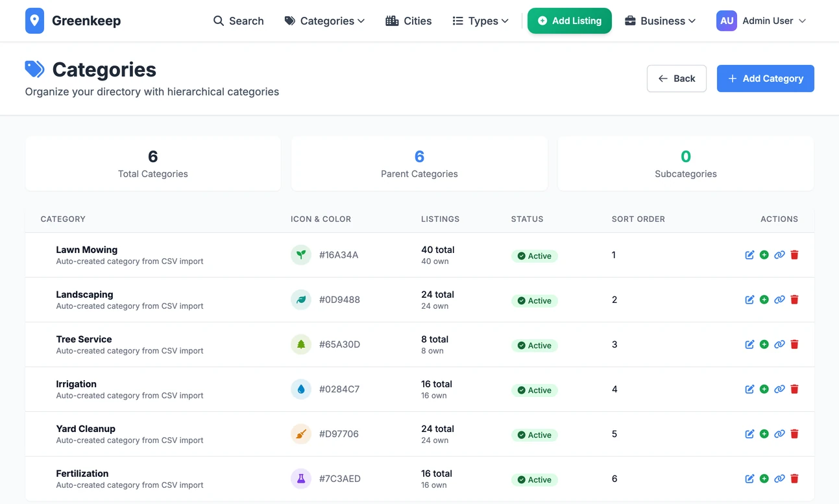Click the "8 total" listings value
The image size is (839, 504).
coord(435,339)
